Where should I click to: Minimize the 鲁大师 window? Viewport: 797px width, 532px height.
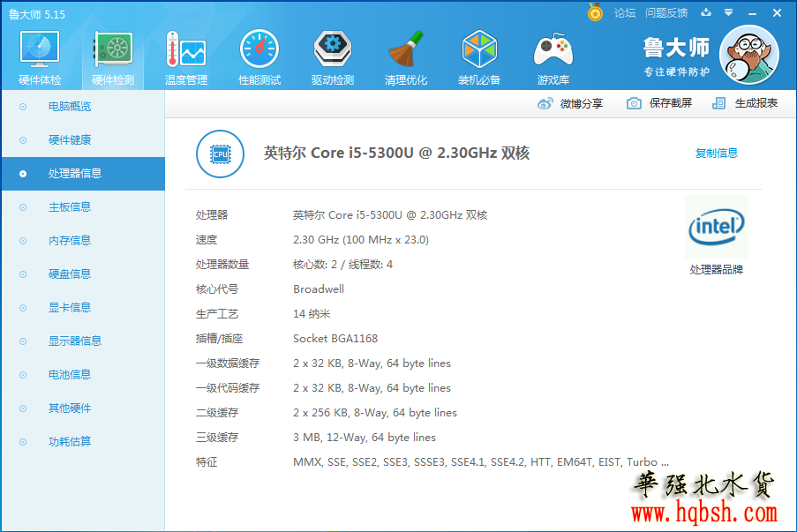pos(753,13)
